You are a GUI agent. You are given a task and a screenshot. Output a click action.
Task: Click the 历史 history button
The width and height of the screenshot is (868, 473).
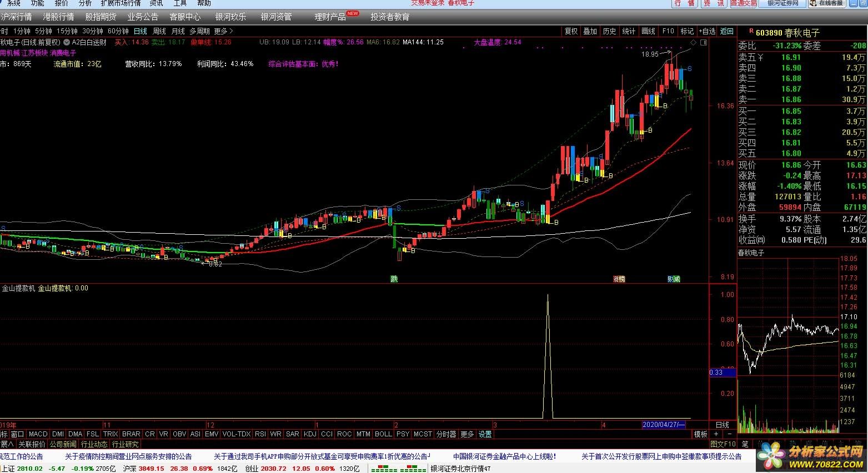click(609, 31)
